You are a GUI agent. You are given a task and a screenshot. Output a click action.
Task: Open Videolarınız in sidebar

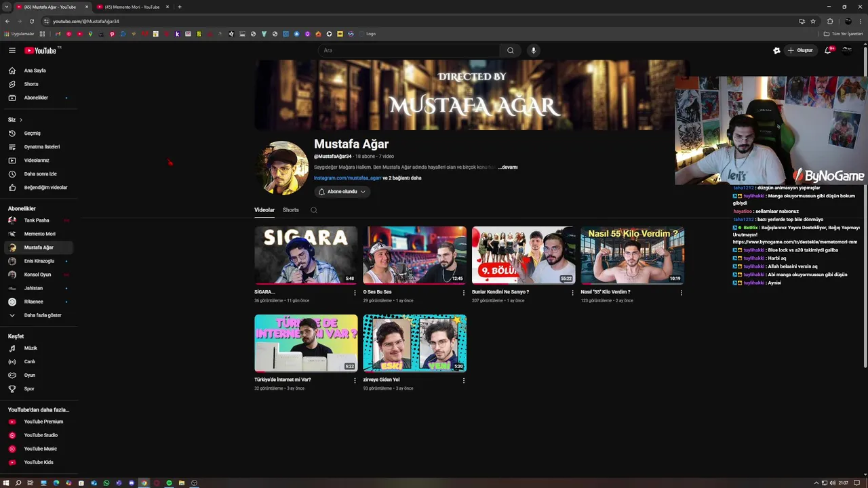click(x=38, y=161)
